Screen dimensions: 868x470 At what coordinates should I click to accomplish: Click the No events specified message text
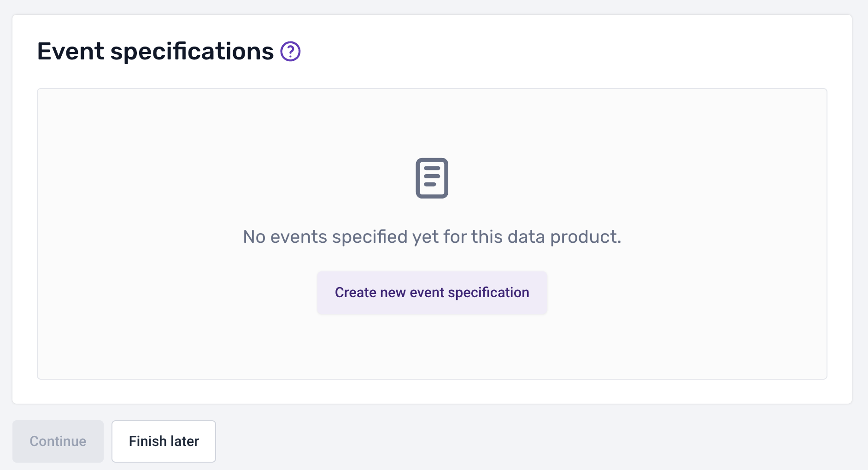(432, 236)
